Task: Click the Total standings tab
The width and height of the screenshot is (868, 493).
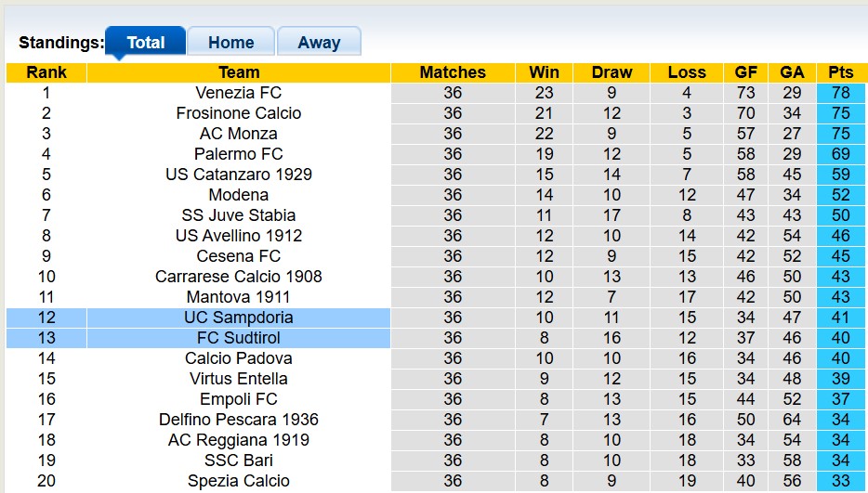Action: (145, 42)
